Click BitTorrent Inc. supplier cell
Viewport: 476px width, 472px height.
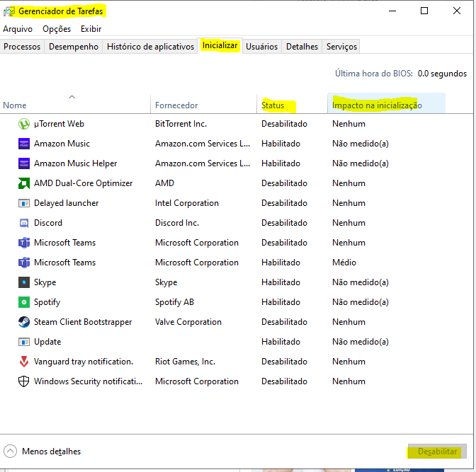tap(181, 124)
